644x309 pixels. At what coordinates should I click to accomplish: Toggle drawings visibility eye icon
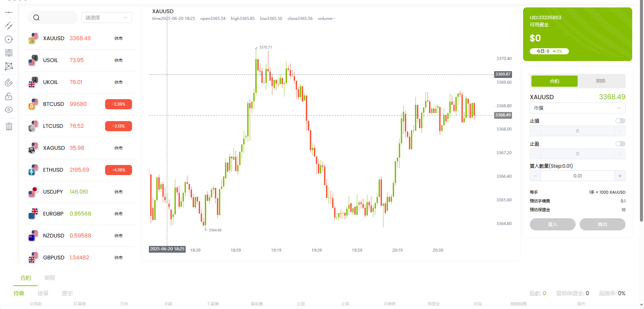9,110
